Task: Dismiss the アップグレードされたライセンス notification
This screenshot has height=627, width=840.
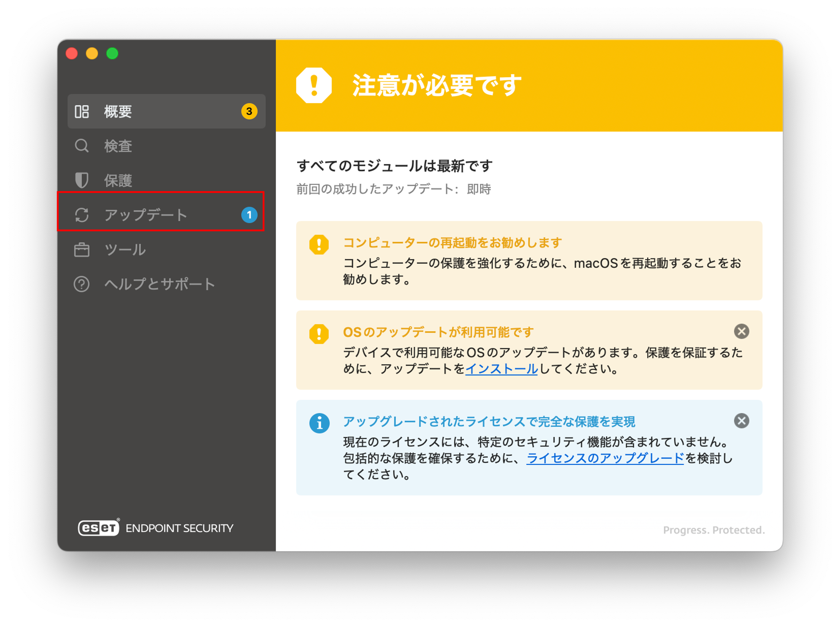Action: [x=741, y=421]
